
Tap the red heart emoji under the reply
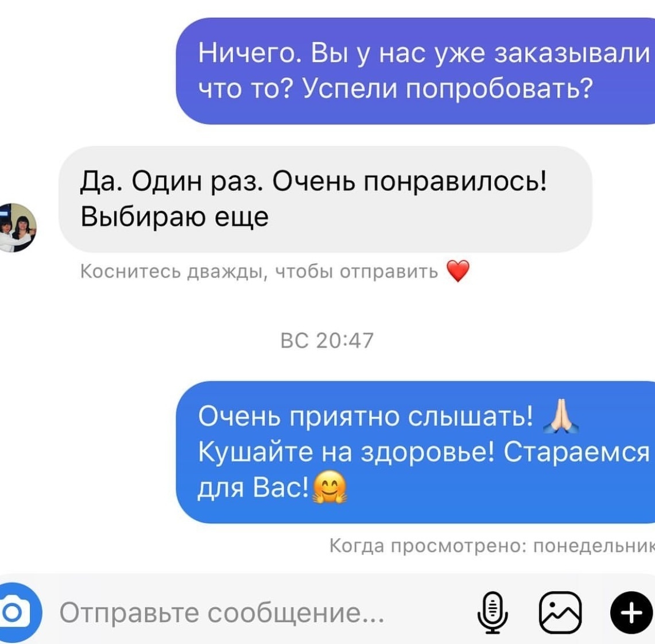(x=458, y=271)
